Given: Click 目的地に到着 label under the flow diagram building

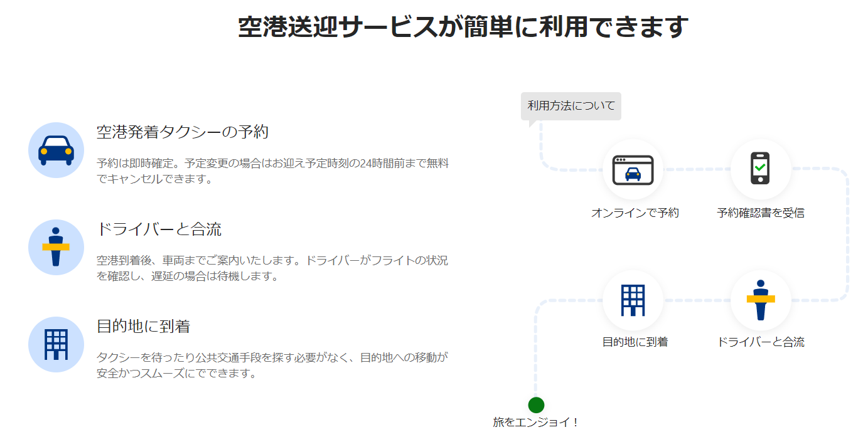Looking at the screenshot, I should pyautogui.click(x=635, y=342).
